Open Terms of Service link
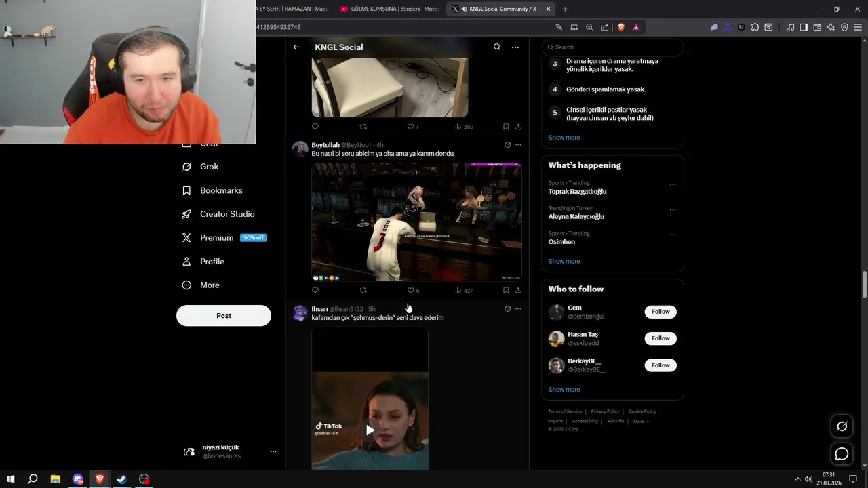 (565, 411)
